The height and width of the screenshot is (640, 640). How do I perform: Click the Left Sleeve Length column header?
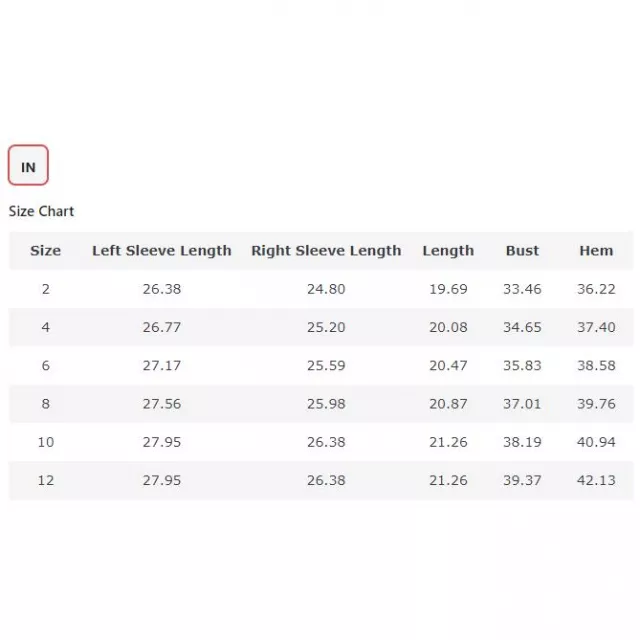coord(162,251)
